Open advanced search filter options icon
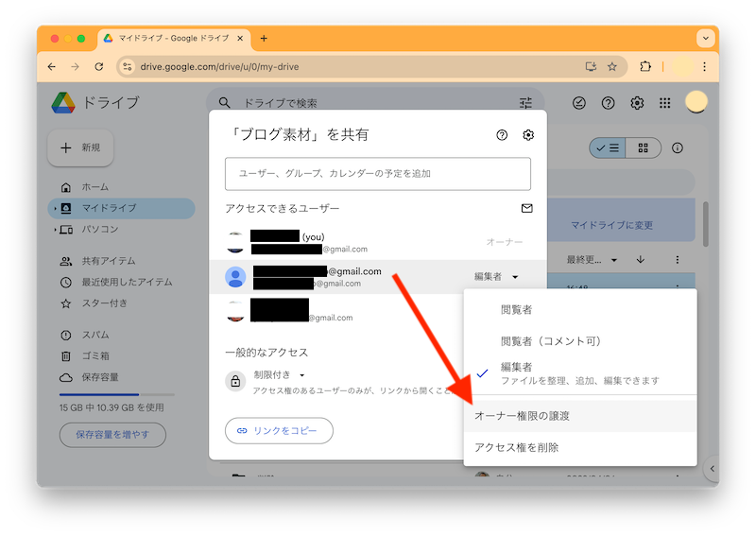The height and width of the screenshot is (536, 756). (x=525, y=102)
